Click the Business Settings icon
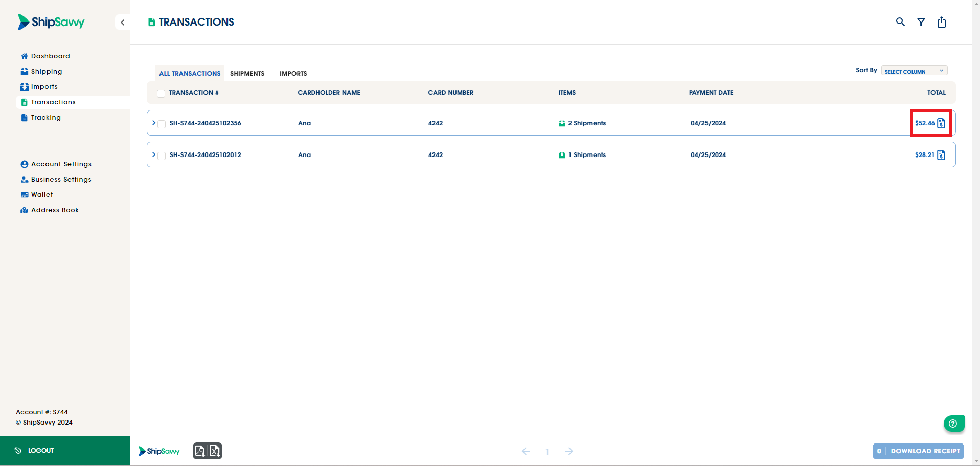This screenshot has height=466, width=980. (24, 180)
